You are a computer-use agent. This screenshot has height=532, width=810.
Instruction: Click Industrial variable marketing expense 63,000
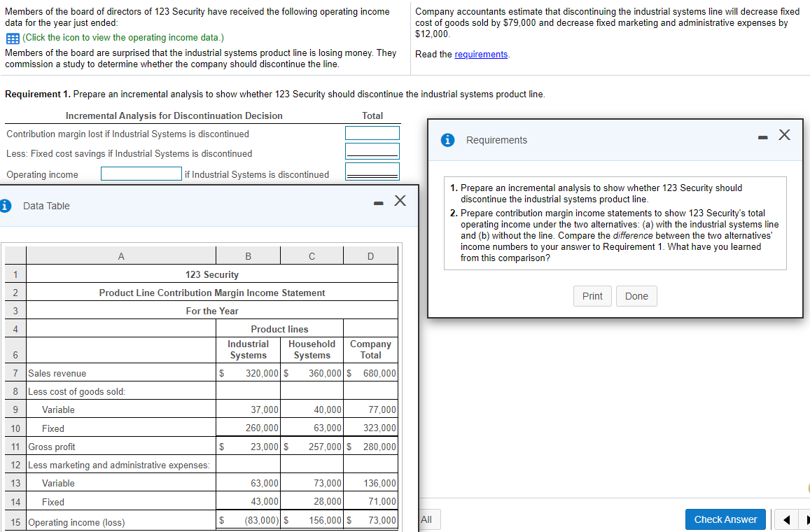pos(265,484)
